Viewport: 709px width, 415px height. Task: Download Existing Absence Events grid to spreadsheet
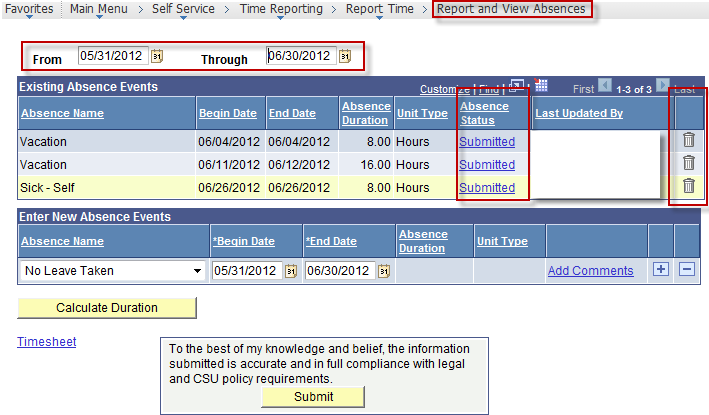(x=541, y=85)
